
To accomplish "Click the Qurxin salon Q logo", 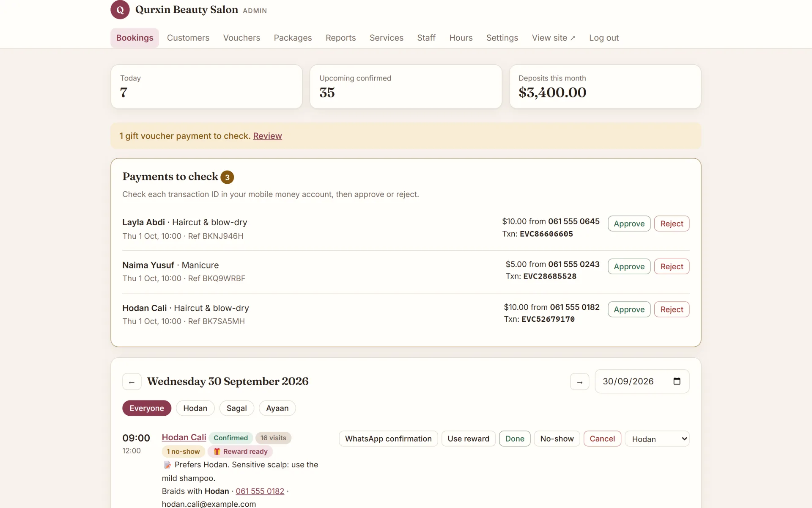I will tap(120, 10).
